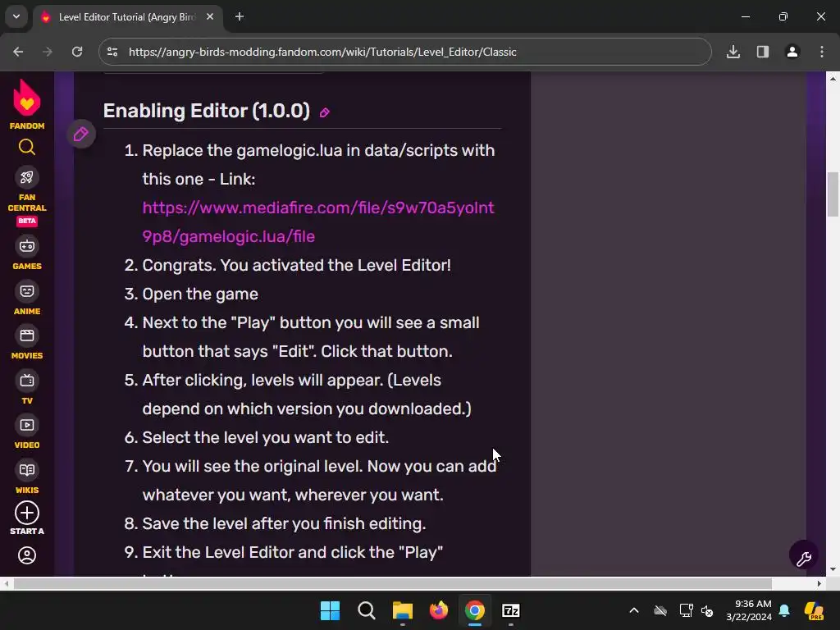
Task: Close the Level Editor Tutorial tab
Action: pyautogui.click(x=210, y=16)
